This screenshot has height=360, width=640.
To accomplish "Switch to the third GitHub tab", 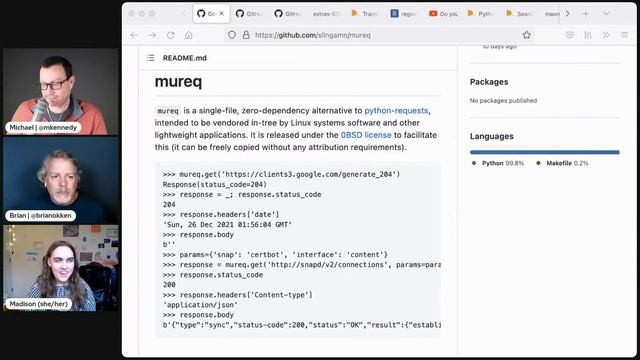I will pos(288,13).
